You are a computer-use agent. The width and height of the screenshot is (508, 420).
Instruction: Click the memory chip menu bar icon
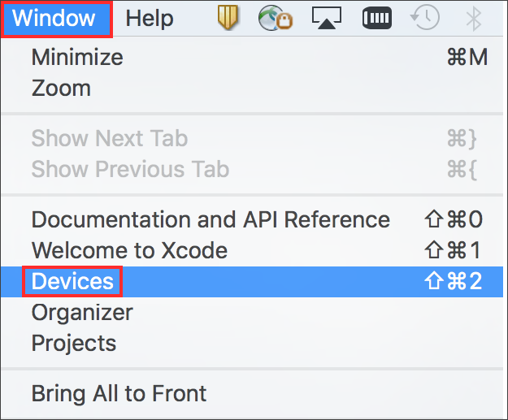pos(377,18)
